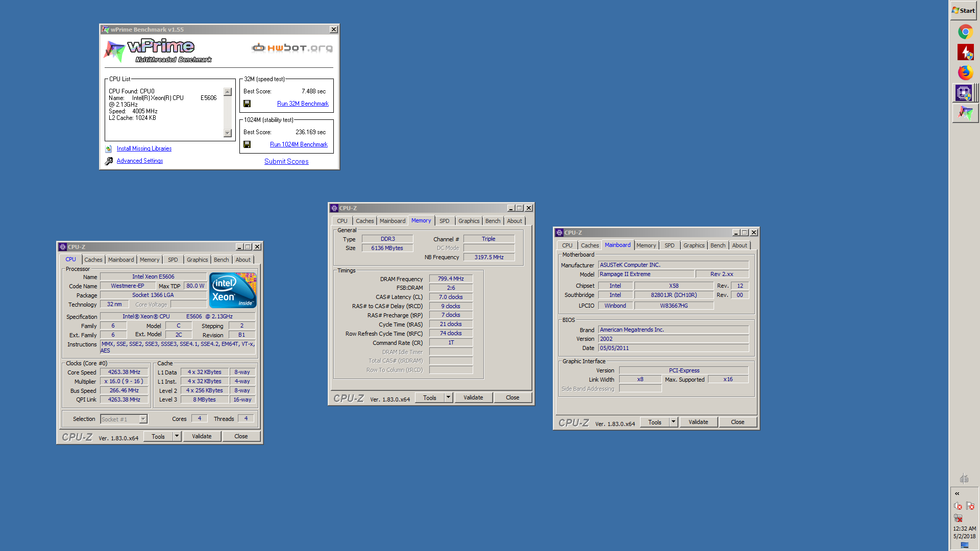Click the DRAM Frequency value 799.4 MHz
This screenshot has width=980, height=551.
[451, 279]
